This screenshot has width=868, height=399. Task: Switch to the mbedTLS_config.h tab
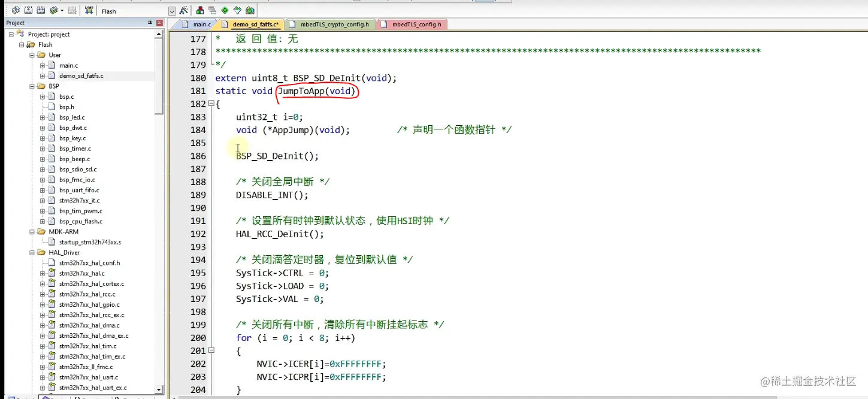(413, 25)
